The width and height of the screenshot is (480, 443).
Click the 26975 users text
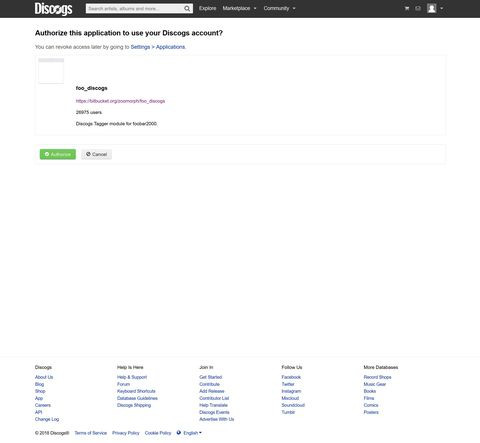[89, 112]
